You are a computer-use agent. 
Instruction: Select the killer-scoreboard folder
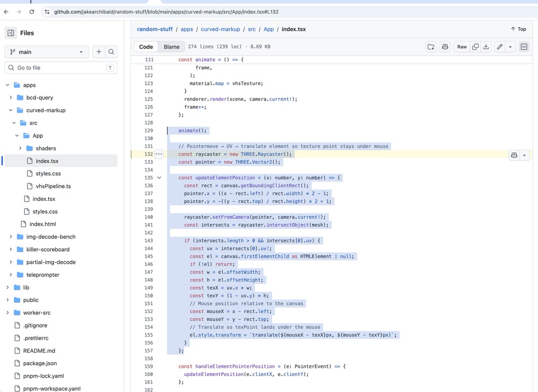[48, 249]
